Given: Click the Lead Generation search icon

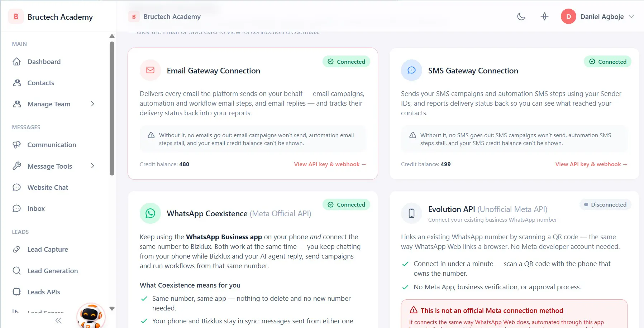Looking at the screenshot, I should [x=17, y=271].
